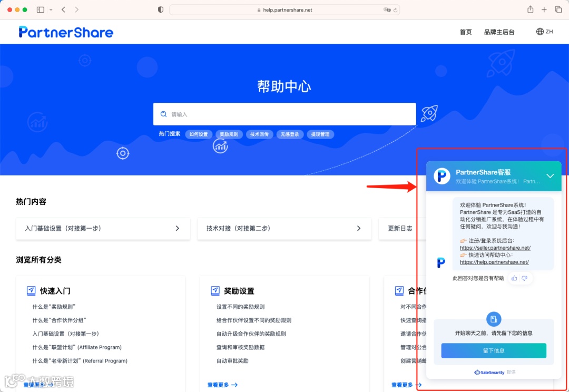Click 查看更多 under the third category
Image resolution: width=569 pixels, height=392 pixels.
[406, 385]
